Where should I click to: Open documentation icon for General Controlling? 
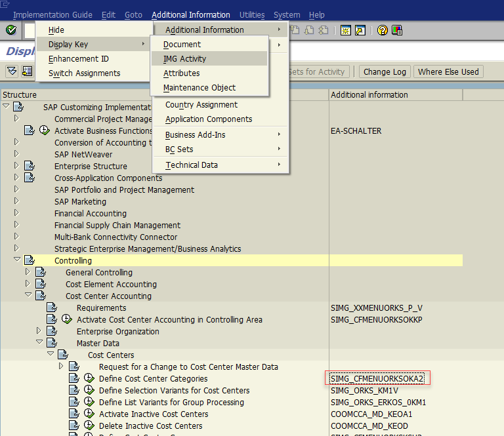click(x=41, y=272)
